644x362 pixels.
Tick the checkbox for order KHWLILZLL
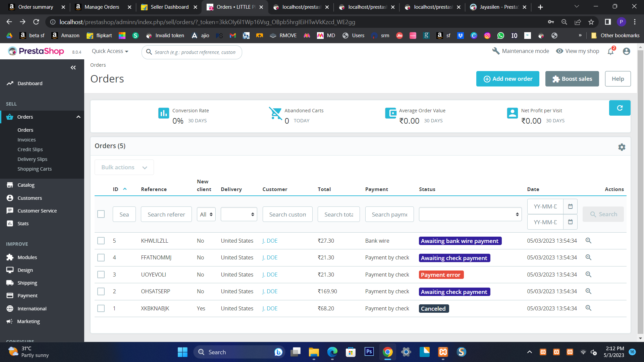point(101,241)
